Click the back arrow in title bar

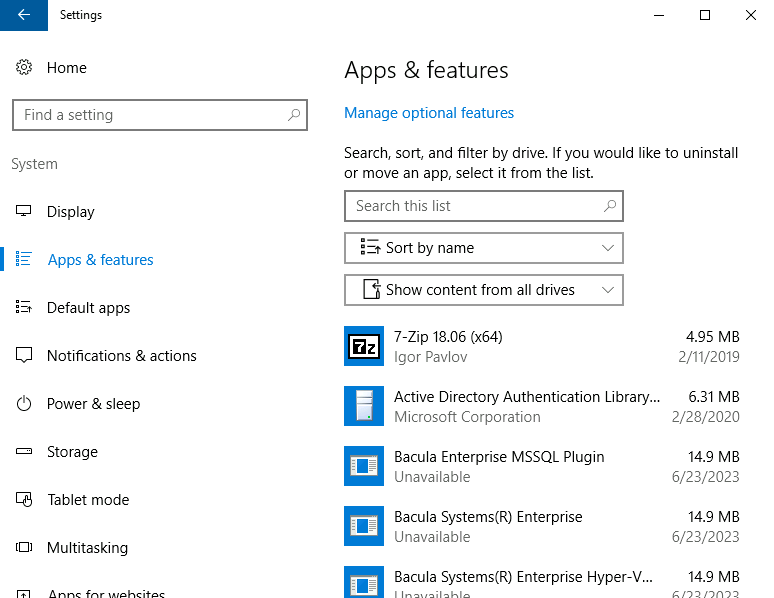click(x=24, y=15)
